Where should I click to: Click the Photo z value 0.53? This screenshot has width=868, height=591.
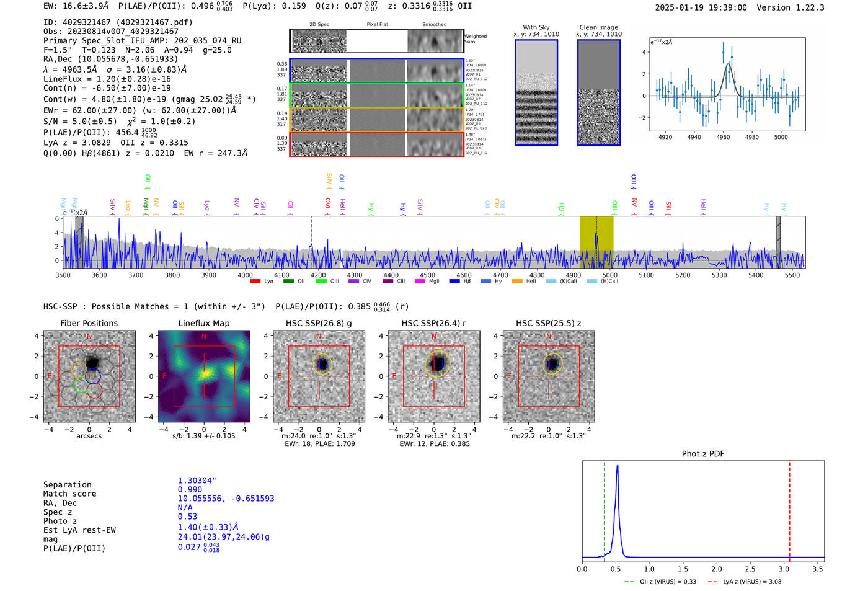tap(187, 517)
